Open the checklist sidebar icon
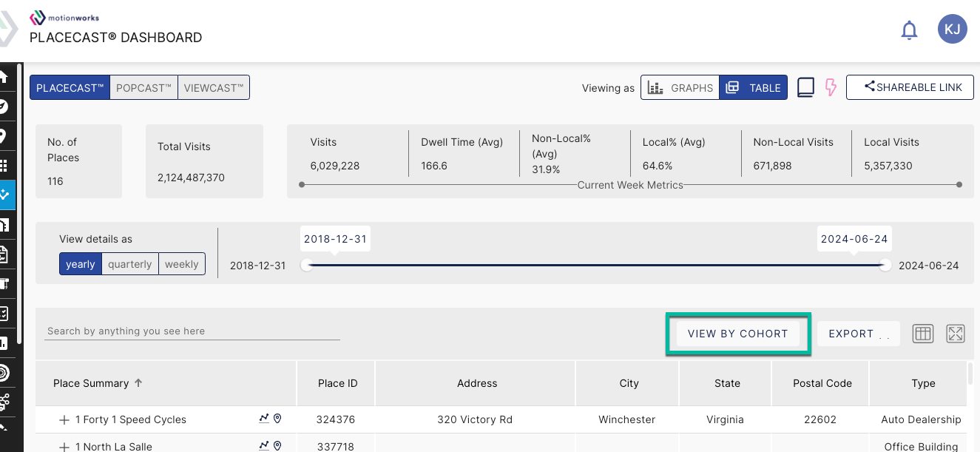The image size is (980, 452). [x=4, y=314]
